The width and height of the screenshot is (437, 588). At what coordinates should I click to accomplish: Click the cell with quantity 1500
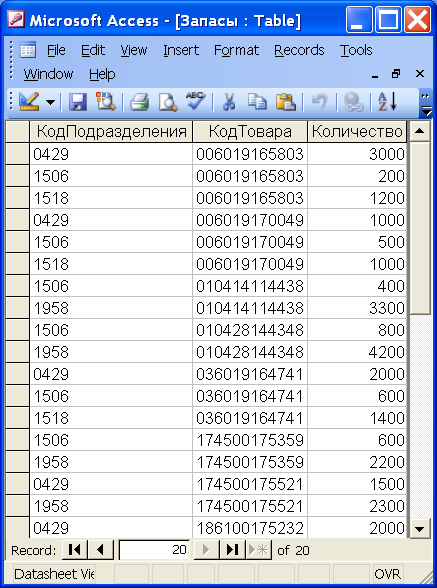click(357, 484)
